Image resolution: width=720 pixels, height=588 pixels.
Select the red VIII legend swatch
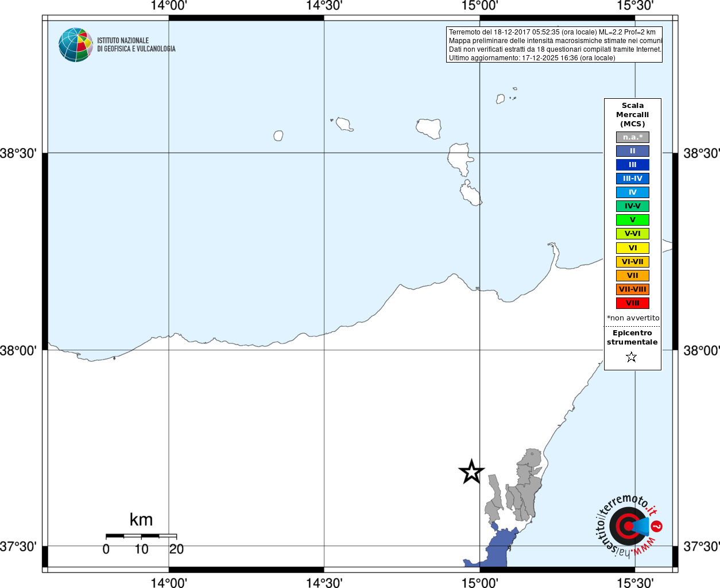click(633, 303)
